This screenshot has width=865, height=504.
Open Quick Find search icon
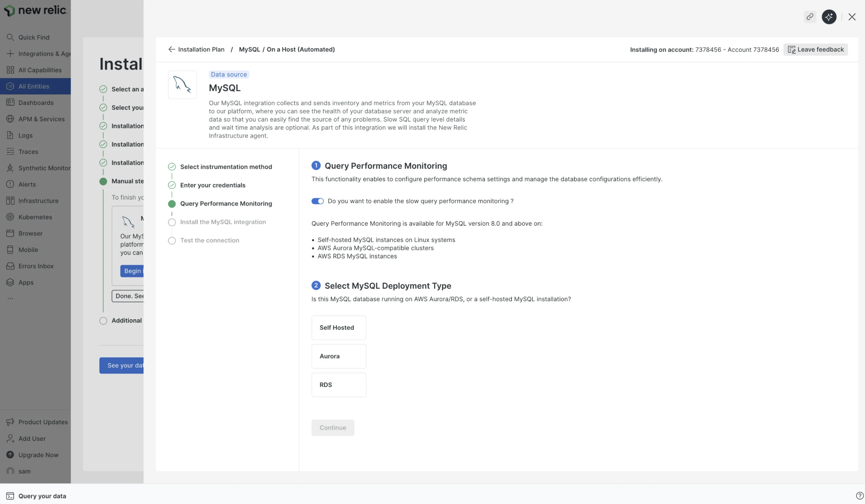[x=10, y=37]
